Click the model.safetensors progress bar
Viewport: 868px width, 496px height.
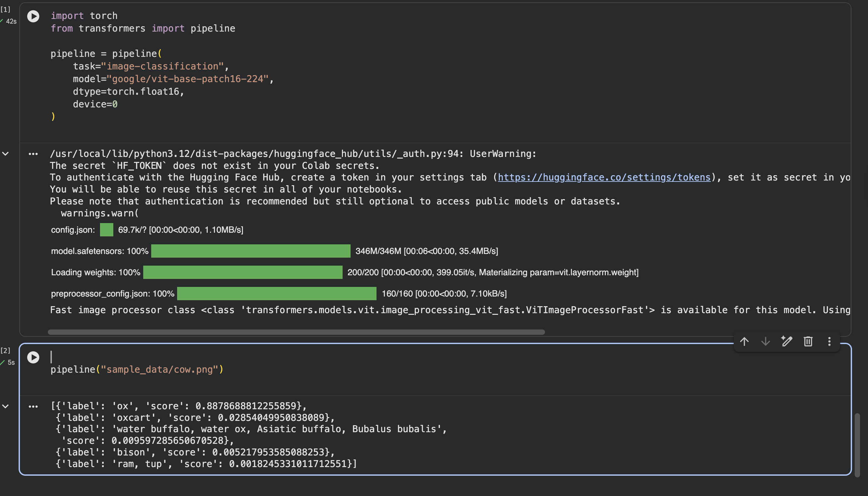[251, 251]
